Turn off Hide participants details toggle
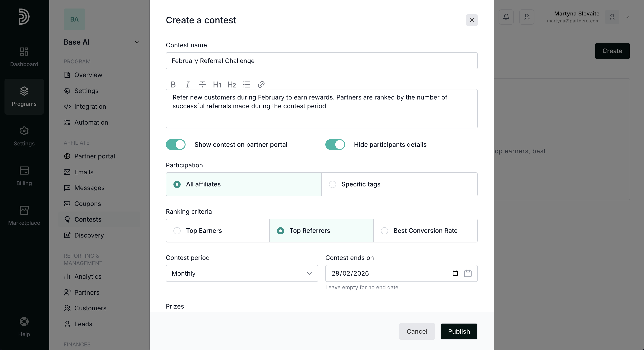 point(335,145)
